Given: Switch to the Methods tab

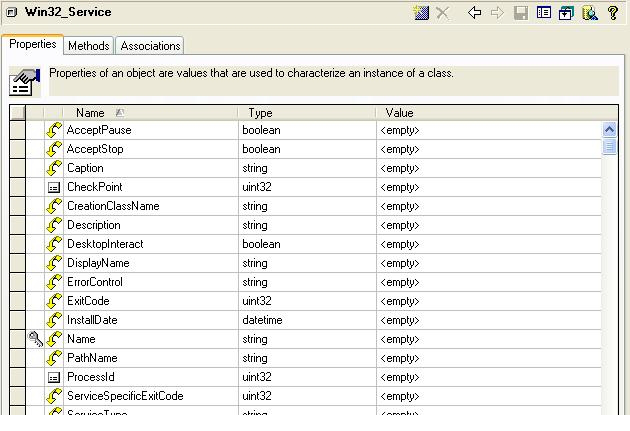Looking at the screenshot, I should 89,46.
